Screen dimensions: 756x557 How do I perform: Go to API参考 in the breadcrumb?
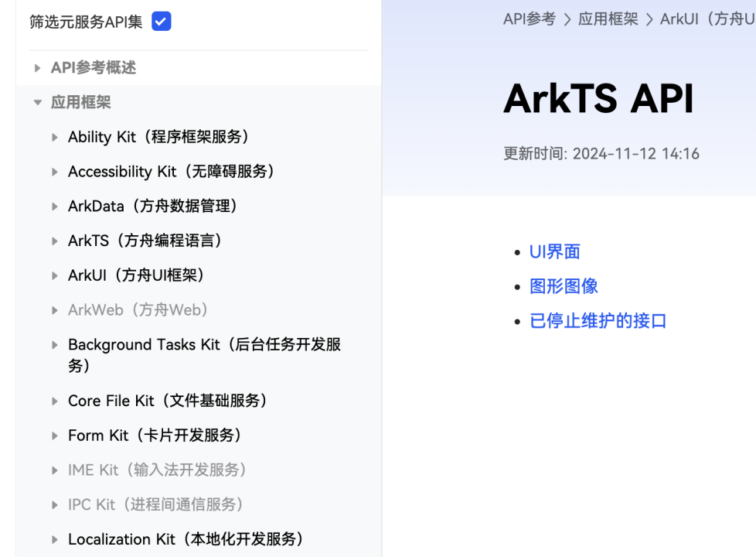click(x=530, y=19)
